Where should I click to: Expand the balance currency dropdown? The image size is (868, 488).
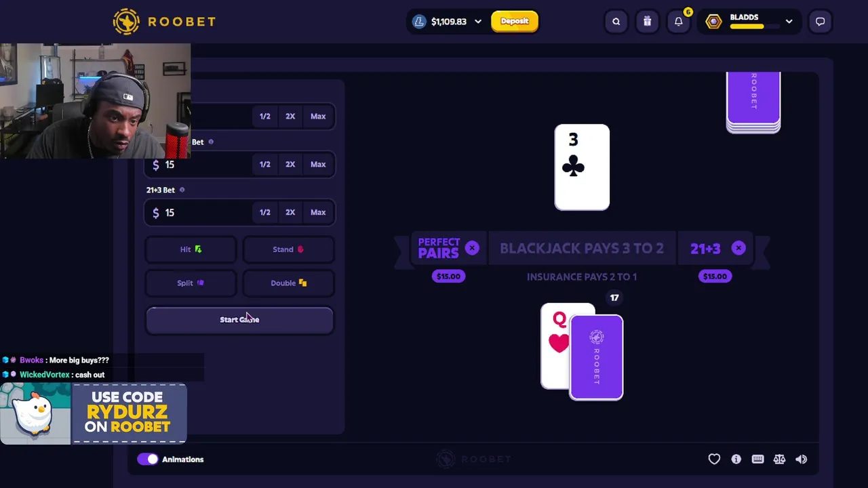point(478,22)
